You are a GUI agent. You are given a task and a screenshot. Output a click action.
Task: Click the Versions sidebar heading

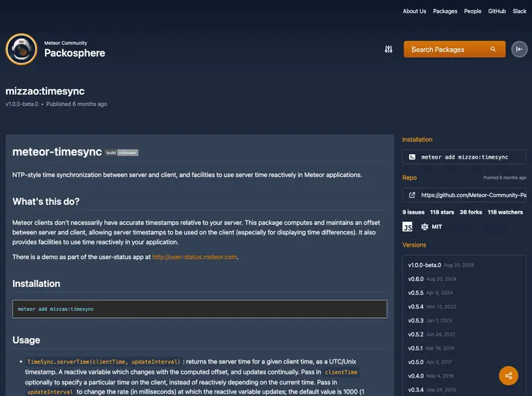coord(414,245)
